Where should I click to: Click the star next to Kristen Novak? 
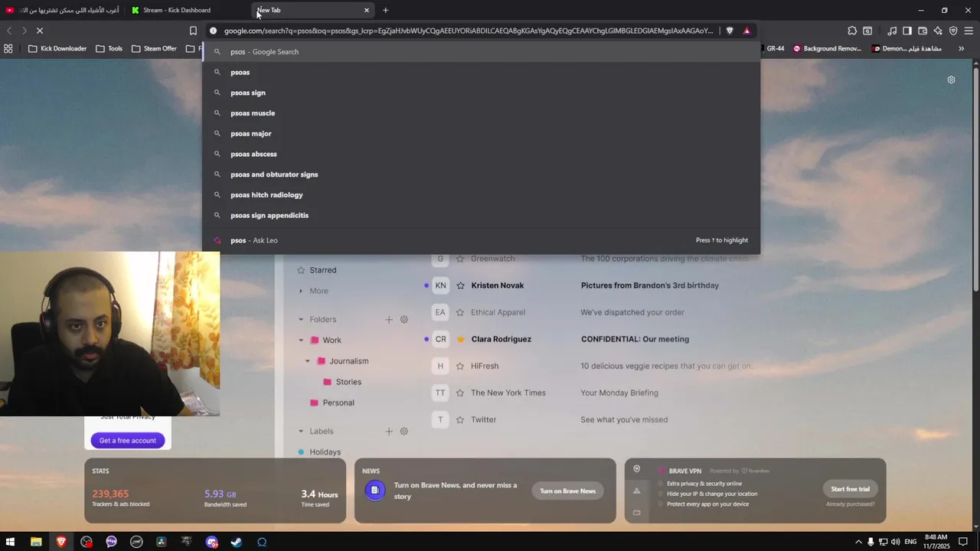460,285
